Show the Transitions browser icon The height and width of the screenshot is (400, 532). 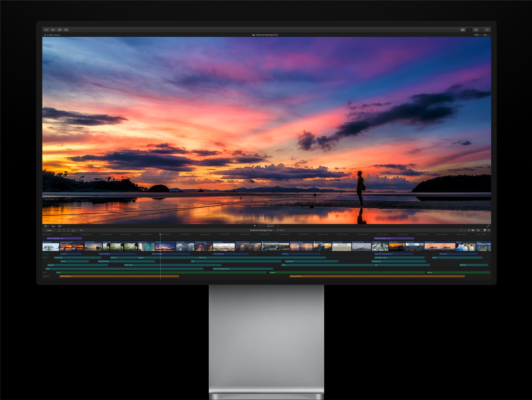pos(489,230)
